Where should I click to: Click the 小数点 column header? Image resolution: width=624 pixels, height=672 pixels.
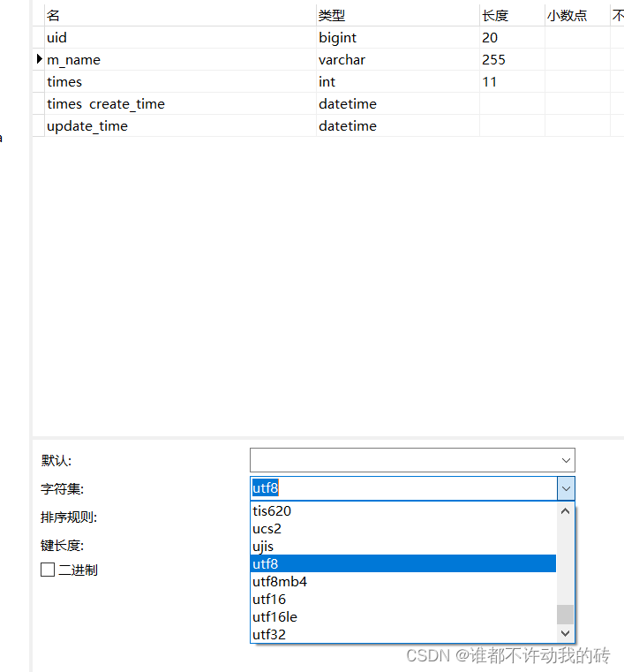pyautogui.click(x=577, y=15)
